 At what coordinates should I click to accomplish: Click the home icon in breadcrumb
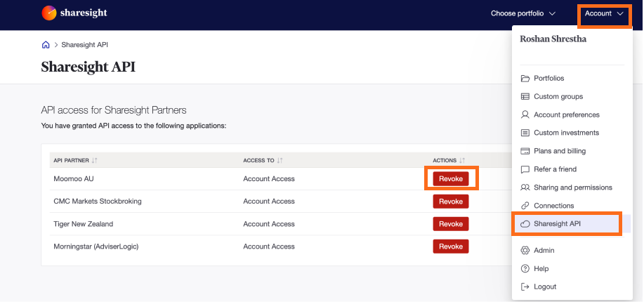46,45
